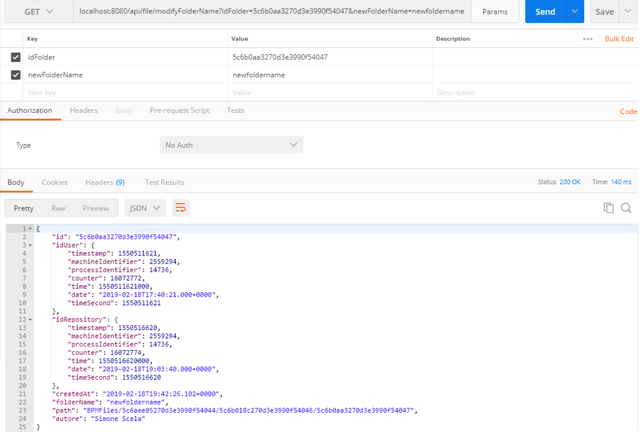Click value 5c6b0aa3270d3e3990f54047 in params
Screen dimensions: 640x432
click(x=280, y=57)
